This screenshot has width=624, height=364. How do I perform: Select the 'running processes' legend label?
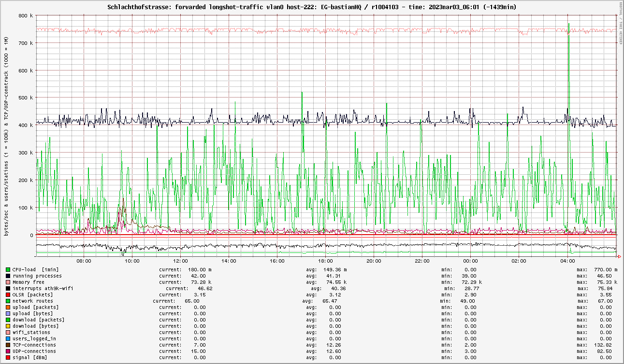pyautogui.click(x=37, y=276)
